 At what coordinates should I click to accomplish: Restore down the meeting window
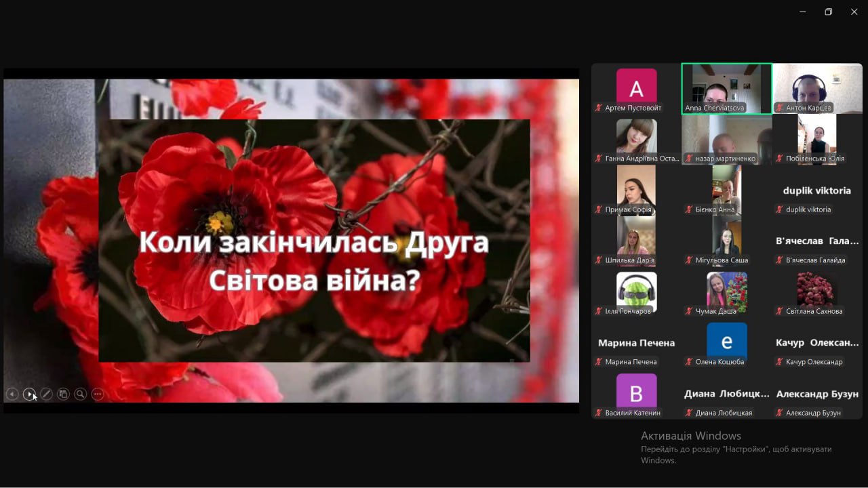(828, 12)
